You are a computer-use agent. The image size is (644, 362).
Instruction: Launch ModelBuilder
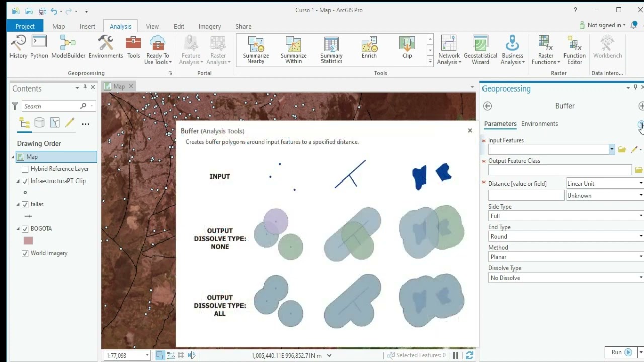coord(68,47)
